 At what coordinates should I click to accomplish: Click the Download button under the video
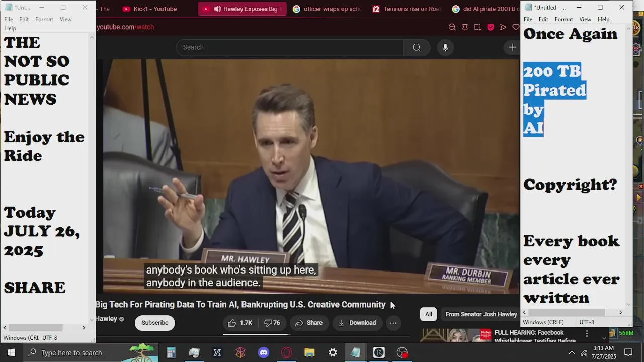point(357,323)
